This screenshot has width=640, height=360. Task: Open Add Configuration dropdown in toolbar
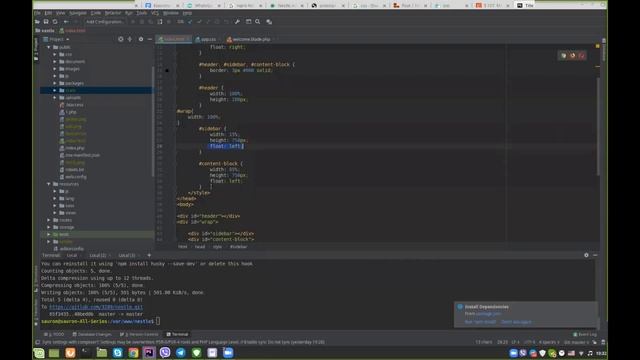point(104,22)
